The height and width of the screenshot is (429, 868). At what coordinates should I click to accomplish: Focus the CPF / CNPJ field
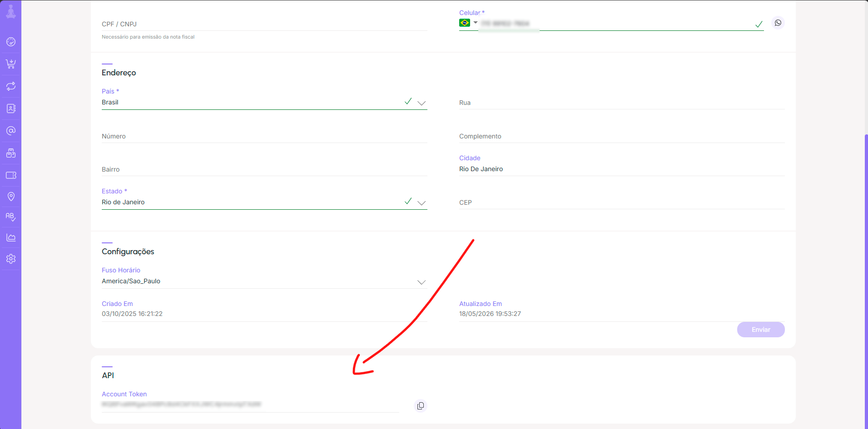click(264, 24)
